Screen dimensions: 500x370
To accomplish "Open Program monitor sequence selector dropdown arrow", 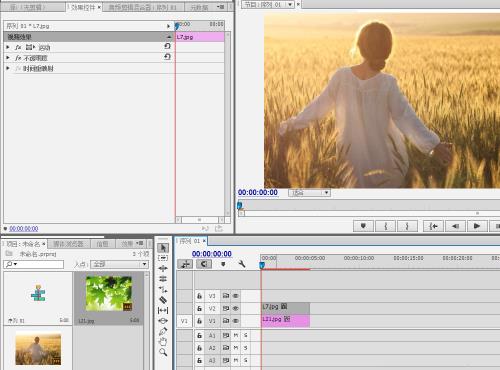I will [290, 4].
